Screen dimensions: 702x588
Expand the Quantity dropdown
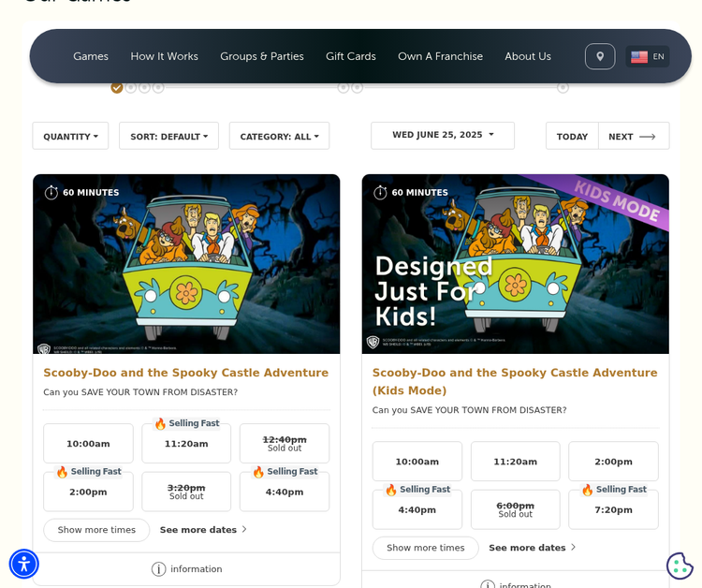pyautogui.click(x=70, y=136)
